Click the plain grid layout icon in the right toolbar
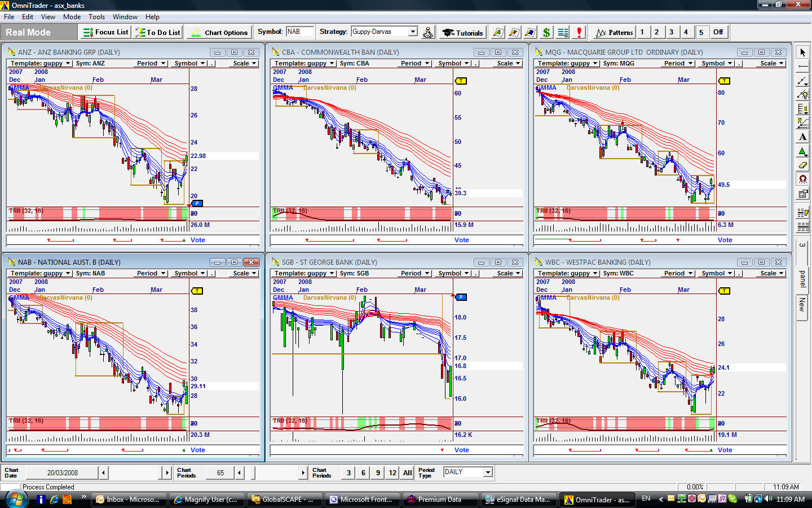 coord(802,227)
